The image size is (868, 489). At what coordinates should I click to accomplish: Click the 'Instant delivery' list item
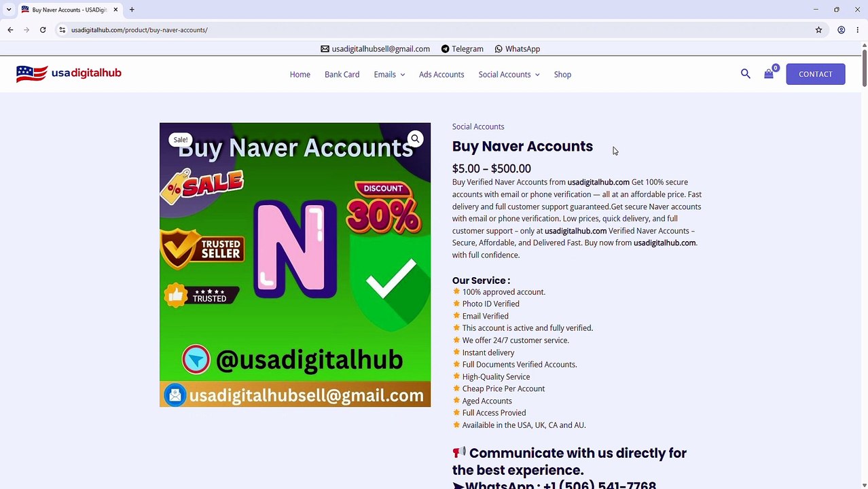click(x=488, y=352)
